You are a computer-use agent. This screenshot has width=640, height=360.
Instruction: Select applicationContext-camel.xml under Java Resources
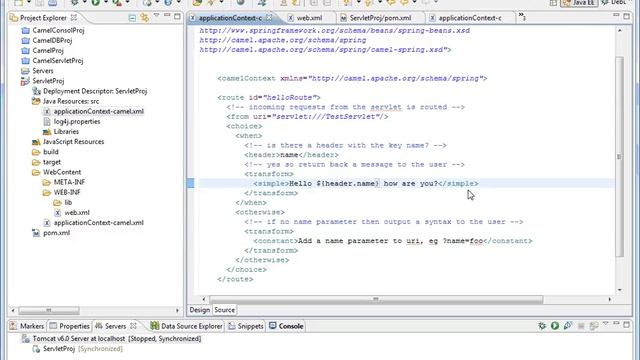click(98, 111)
